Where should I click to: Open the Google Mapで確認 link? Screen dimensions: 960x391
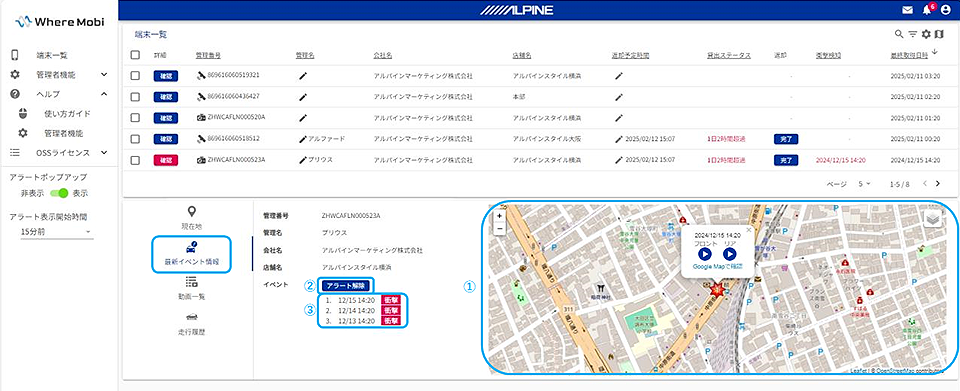pyautogui.click(x=718, y=267)
